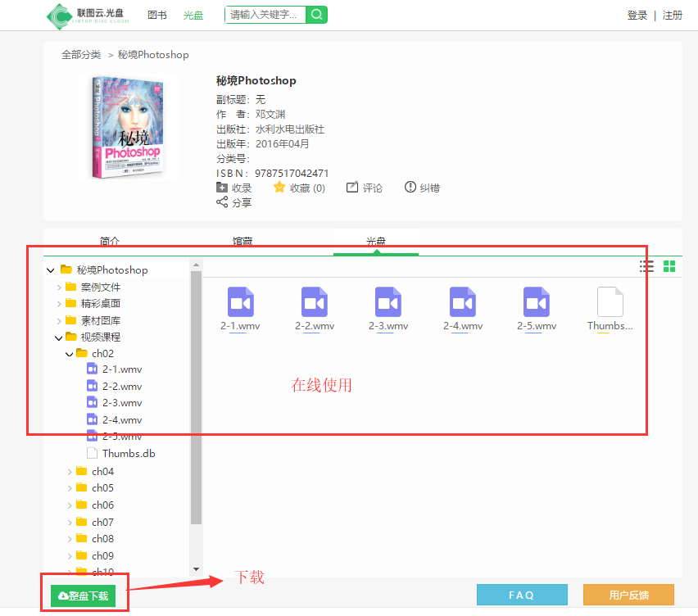Click the green search magnifier button
Screen dimensions: 698x616
coord(317,15)
